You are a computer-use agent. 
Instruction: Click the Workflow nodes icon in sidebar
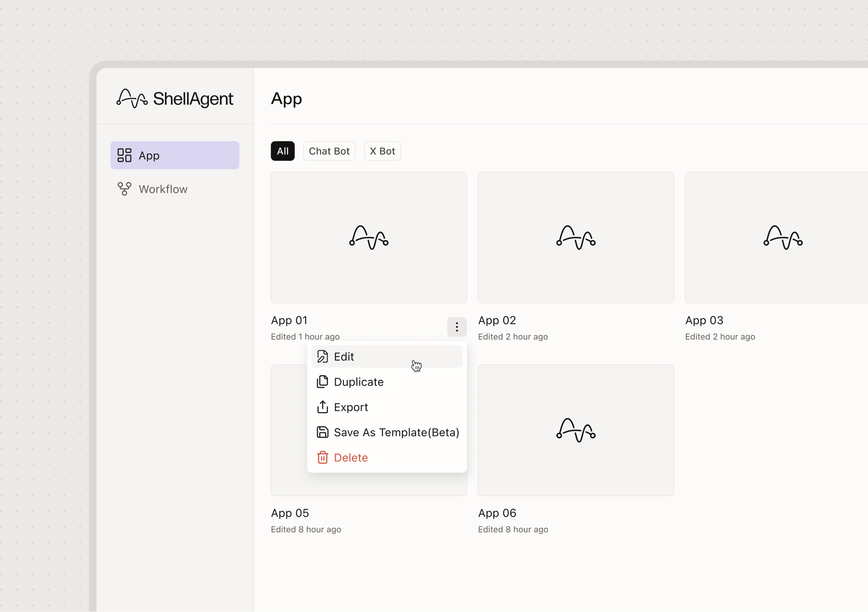click(x=124, y=189)
